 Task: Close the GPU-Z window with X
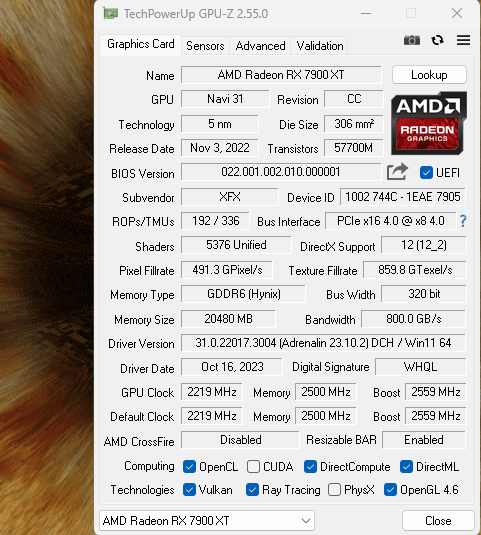(457, 13)
